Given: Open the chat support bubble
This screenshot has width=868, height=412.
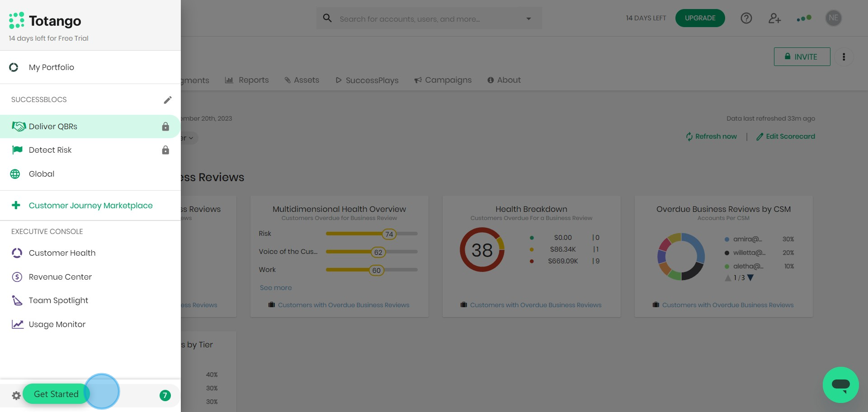Looking at the screenshot, I should (x=841, y=385).
